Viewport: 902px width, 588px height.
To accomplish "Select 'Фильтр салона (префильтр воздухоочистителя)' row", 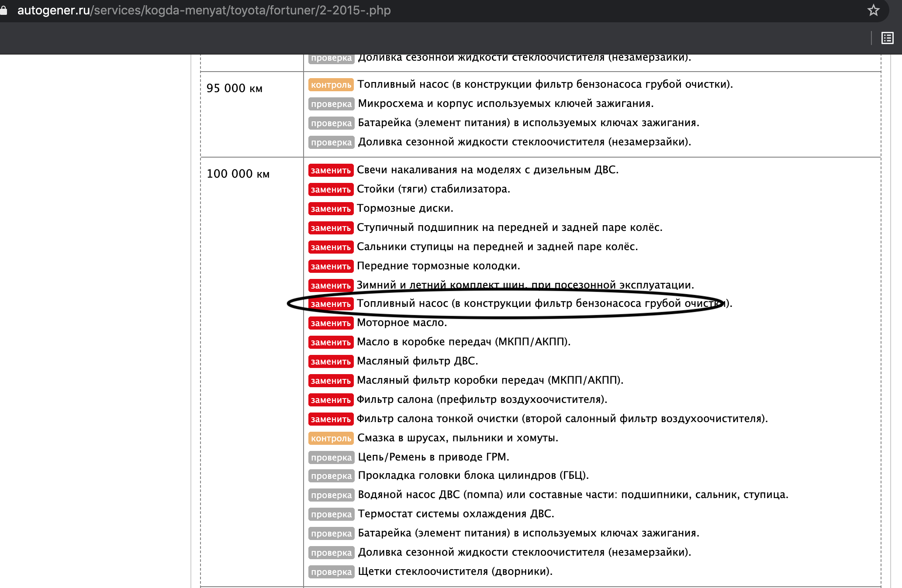I will pos(482,399).
